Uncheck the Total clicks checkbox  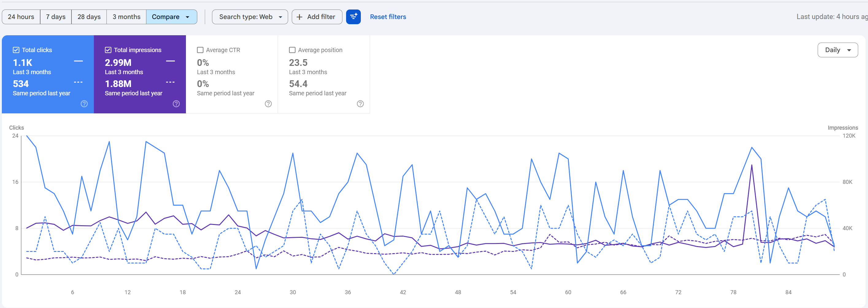pyautogui.click(x=16, y=50)
